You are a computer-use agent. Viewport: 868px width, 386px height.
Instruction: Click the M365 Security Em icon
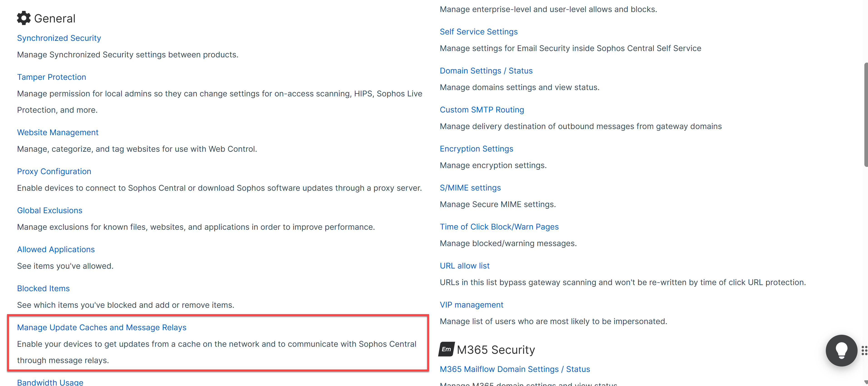[446, 349]
